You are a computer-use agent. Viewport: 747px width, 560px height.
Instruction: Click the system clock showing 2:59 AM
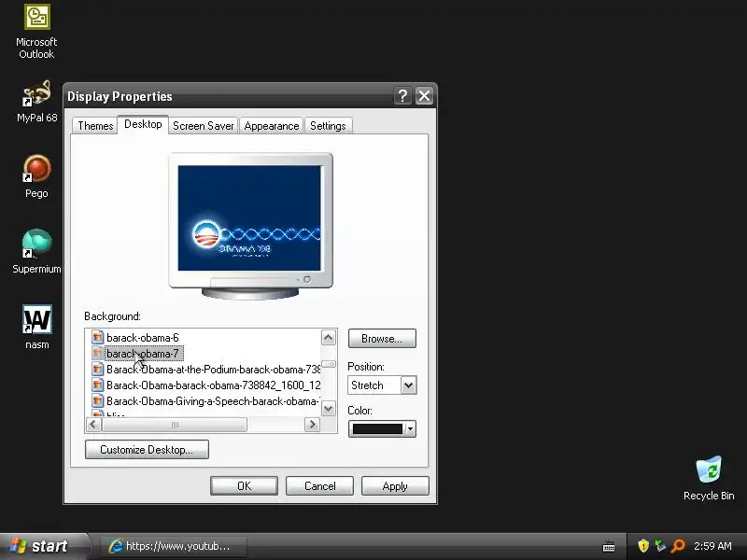click(x=712, y=546)
